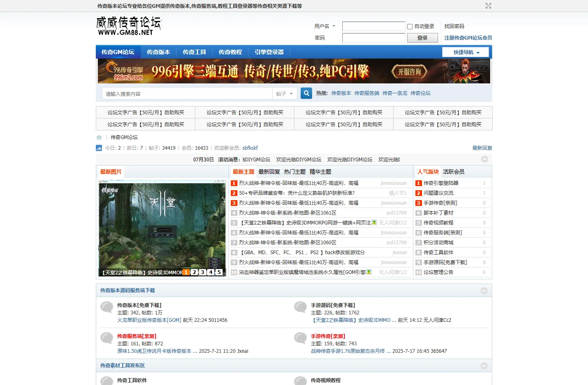Click the image attachment icon on 天堂2之铁幕降临 thread
Screen dimensions: 588x385
click(375, 222)
